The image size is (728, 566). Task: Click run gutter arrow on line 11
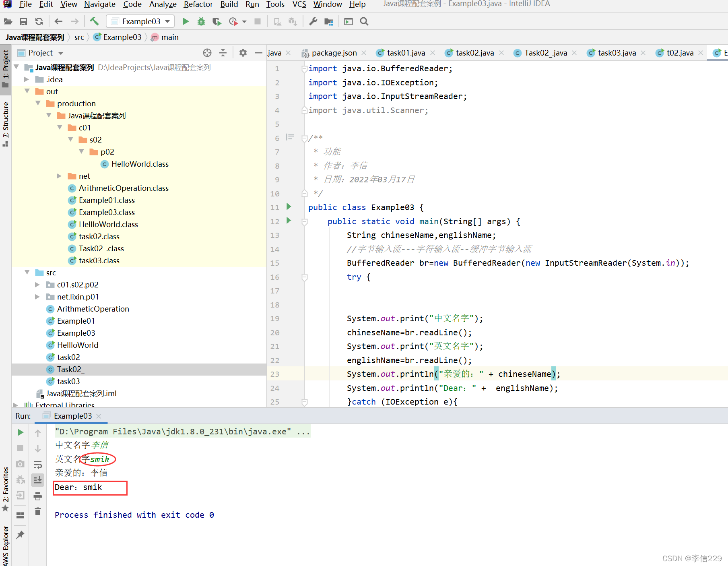289,207
